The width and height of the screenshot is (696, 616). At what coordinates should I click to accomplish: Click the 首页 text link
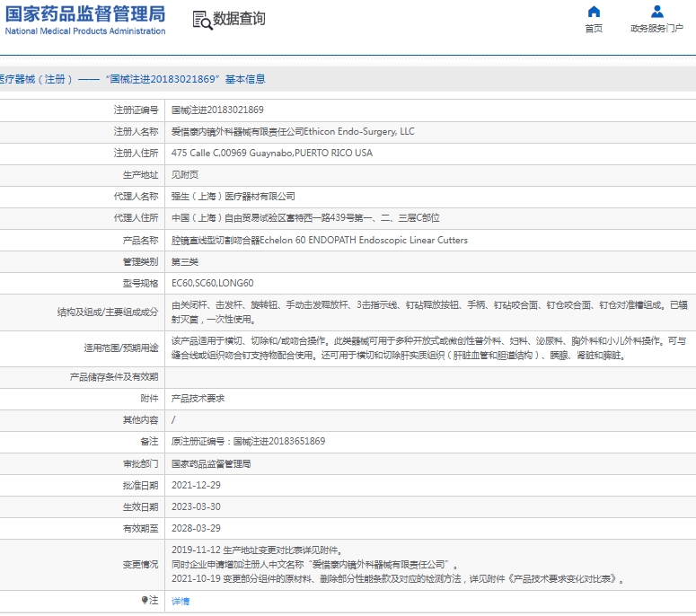[x=594, y=29]
